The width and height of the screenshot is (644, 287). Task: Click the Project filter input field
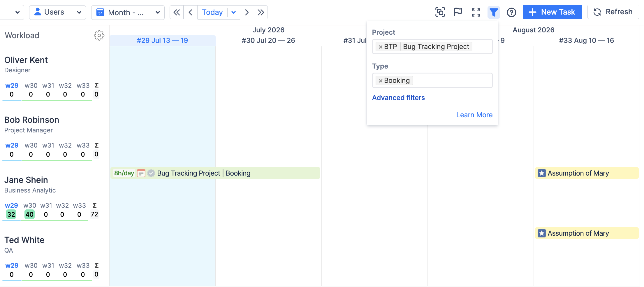pos(432,47)
